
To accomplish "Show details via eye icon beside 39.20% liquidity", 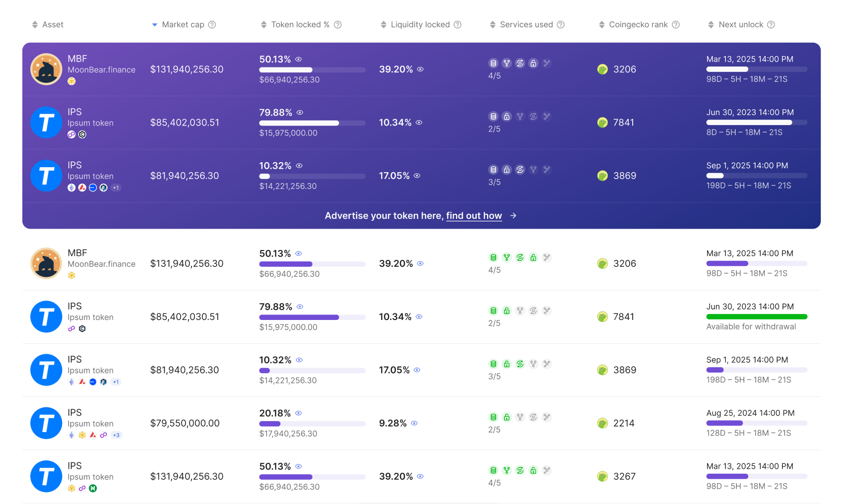I will (x=420, y=263).
